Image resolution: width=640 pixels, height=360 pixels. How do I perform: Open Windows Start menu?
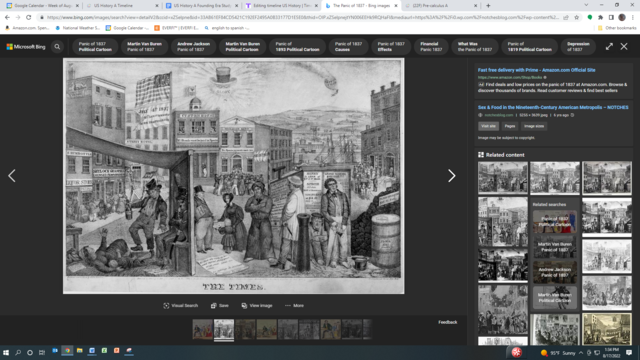[x=6, y=352]
